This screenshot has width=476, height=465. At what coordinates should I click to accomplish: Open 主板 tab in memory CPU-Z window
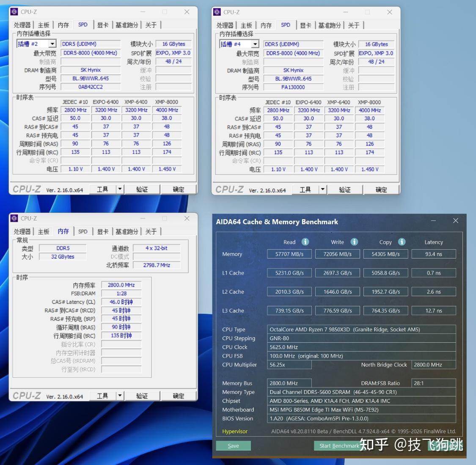(x=44, y=231)
